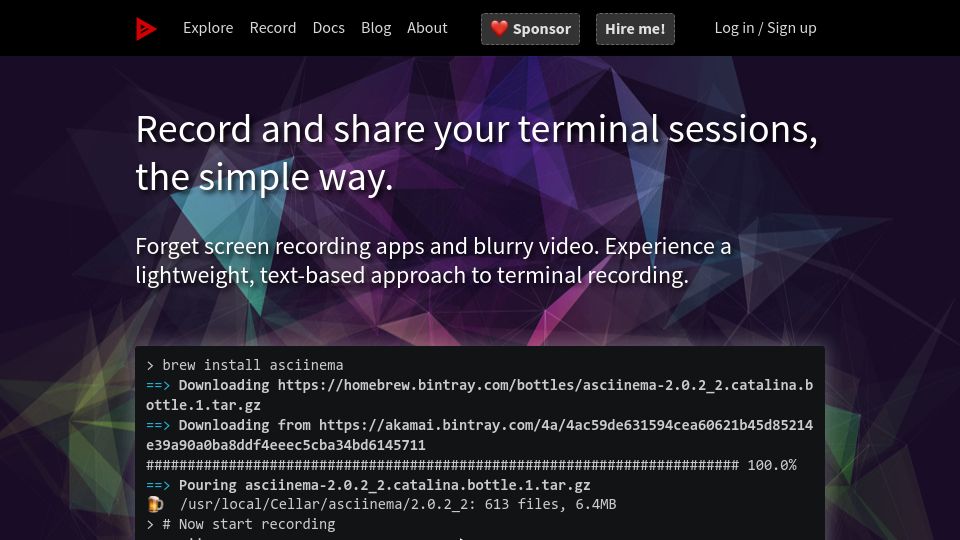Click the beer mug emoji in terminal
This screenshot has height=540, width=960.
[x=155, y=504]
